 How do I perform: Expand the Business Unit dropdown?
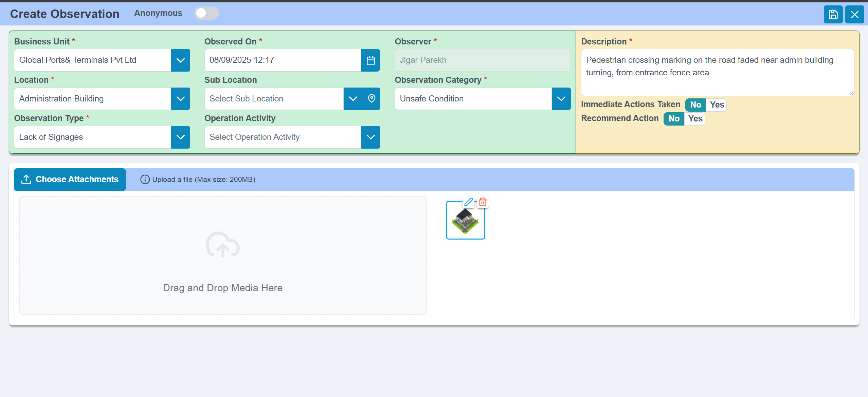coord(180,60)
